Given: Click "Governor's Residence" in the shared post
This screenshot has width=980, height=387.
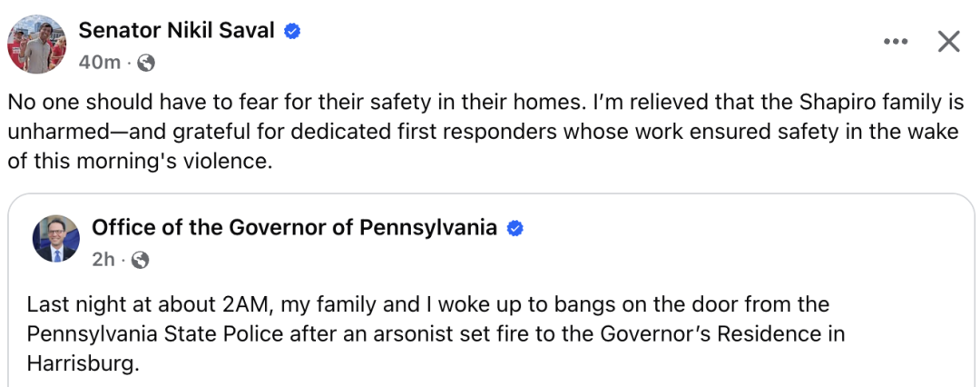Looking at the screenshot, I should point(703,334).
